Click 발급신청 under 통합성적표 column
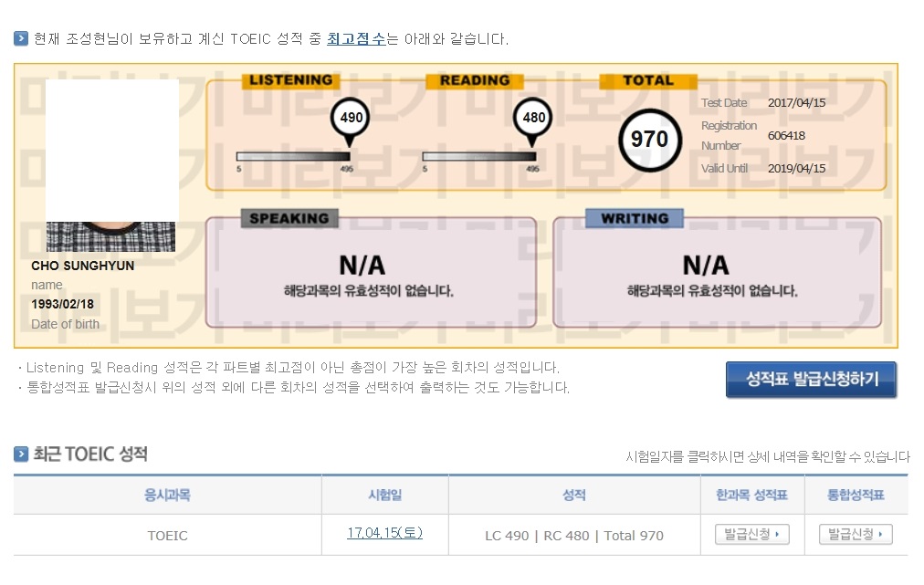 [x=856, y=534]
